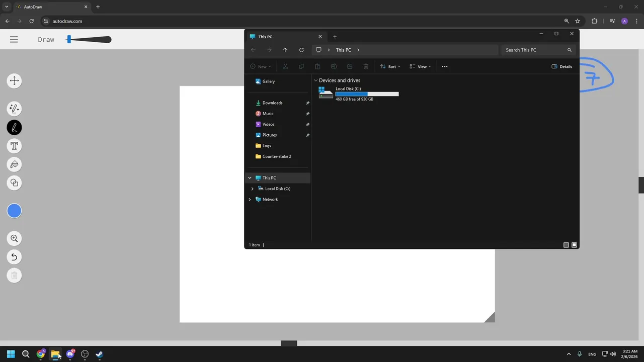Focus the Chrome address bar showing autodraw.com
644x362 pixels.
[302, 21]
